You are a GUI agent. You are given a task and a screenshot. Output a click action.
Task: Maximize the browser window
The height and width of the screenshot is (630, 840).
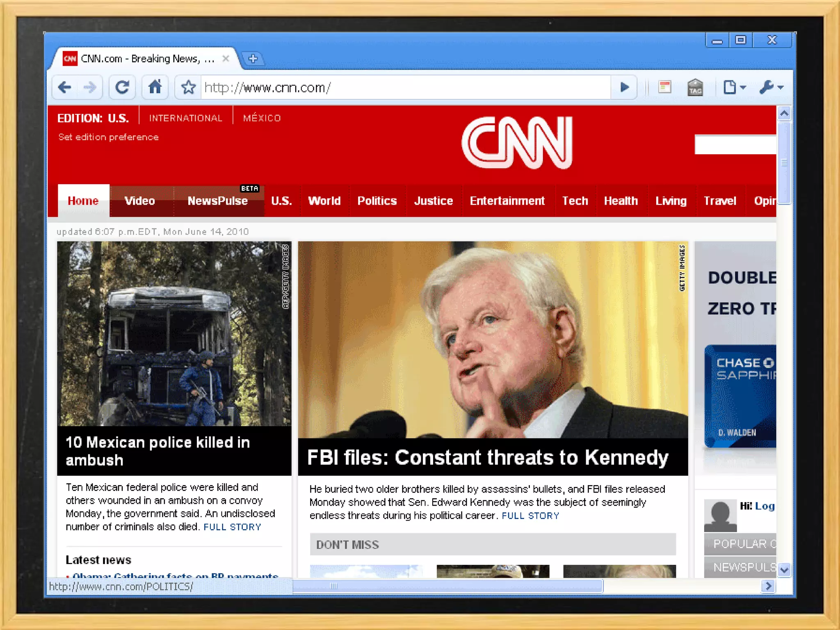[741, 40]
